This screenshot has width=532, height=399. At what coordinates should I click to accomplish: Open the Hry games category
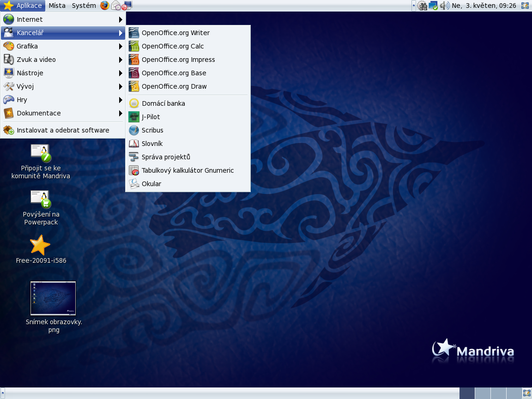click(x=63, y=100)
